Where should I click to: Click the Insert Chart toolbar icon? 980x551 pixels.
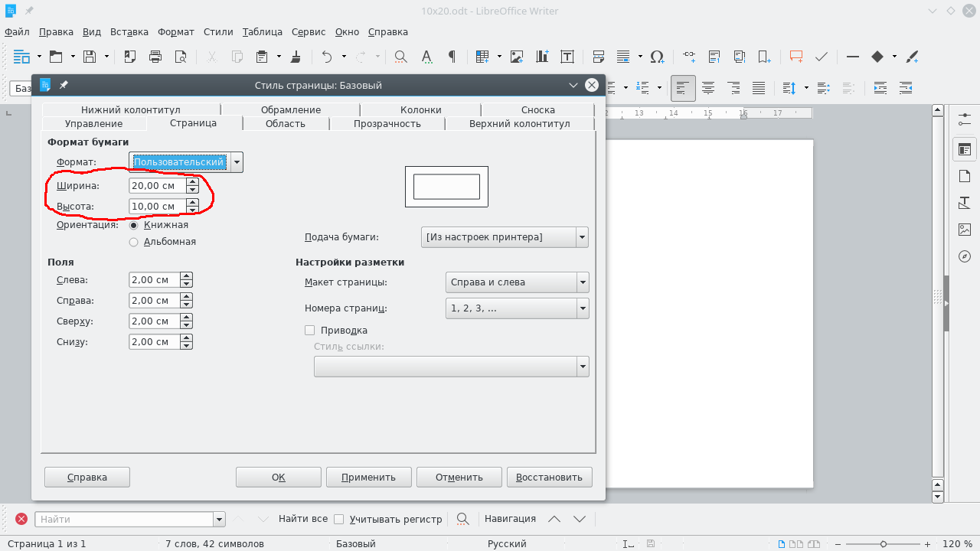542,57
